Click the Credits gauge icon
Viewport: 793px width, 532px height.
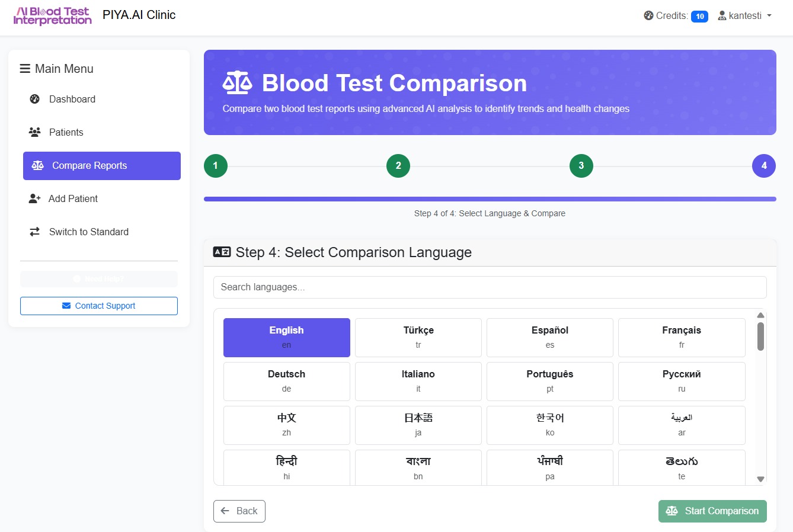[648, 16]
